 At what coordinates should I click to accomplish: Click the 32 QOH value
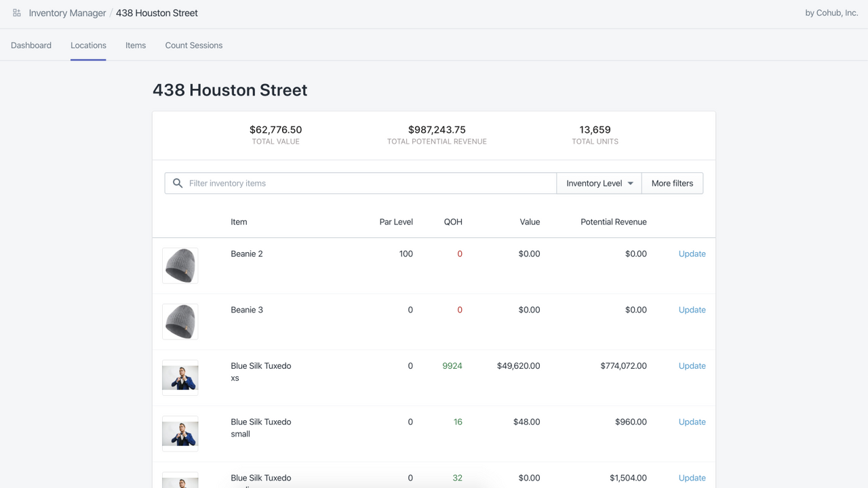457,478
